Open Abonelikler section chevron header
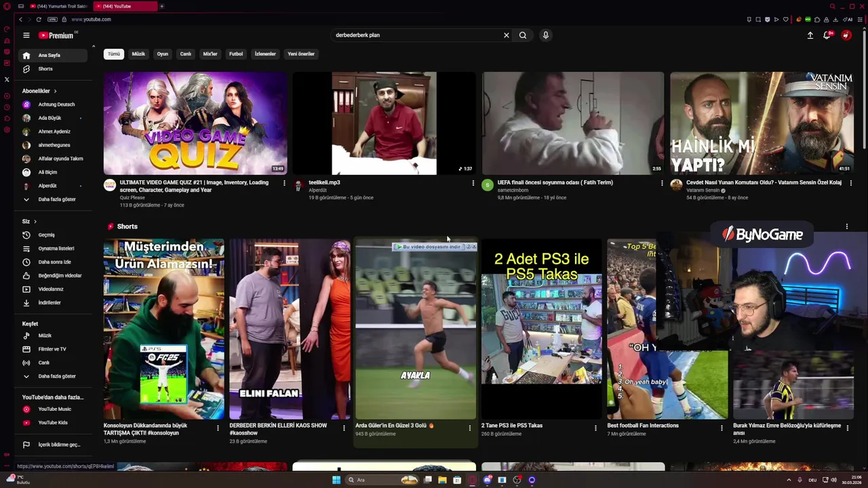The image size is (868, 488). (39, 91)
